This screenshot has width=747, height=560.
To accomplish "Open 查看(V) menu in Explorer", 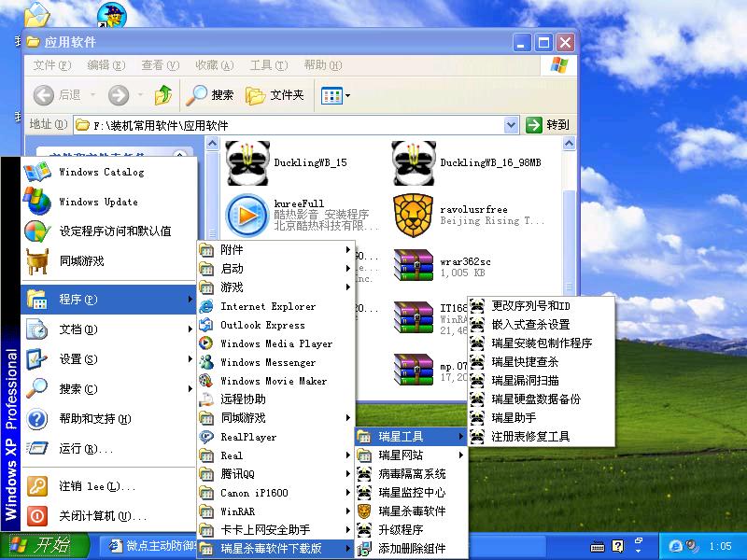I will tap(160, 65).
